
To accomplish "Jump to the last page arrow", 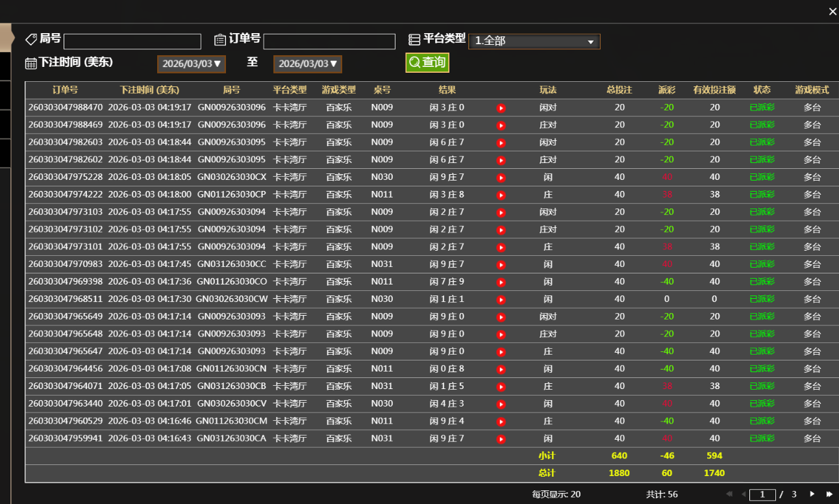I will [829, 494].
